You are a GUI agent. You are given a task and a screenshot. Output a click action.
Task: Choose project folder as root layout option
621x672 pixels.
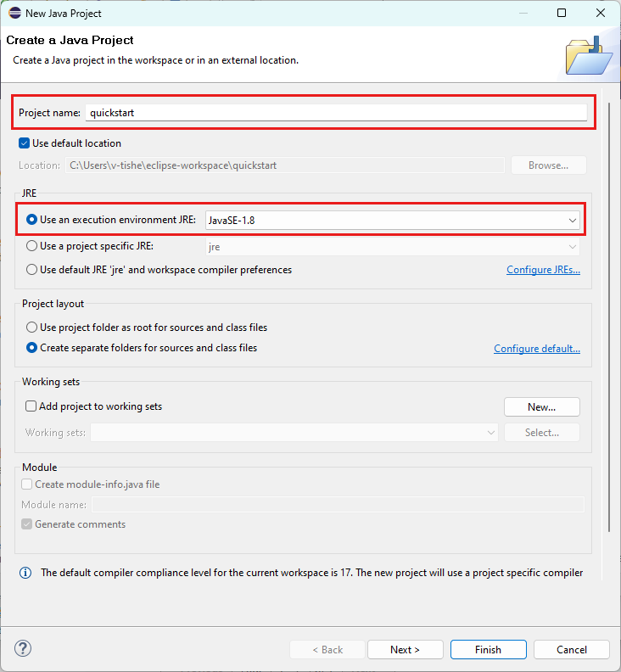pyautogui.click(x=31, y=328)
